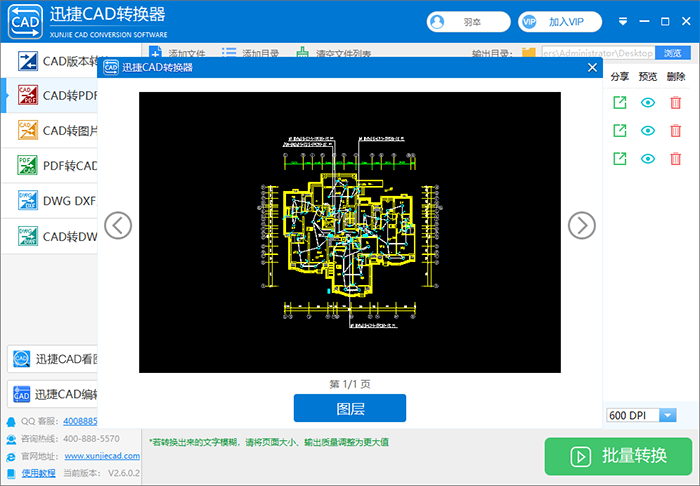Viewport: 700px width, 486px height.
Task: Click the output directory path field
Action: tap(598, 53)
